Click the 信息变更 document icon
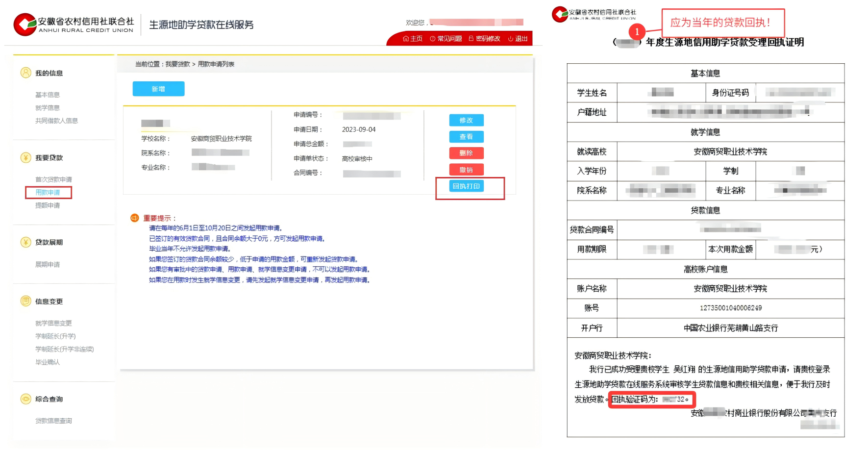 coord(25,301)
